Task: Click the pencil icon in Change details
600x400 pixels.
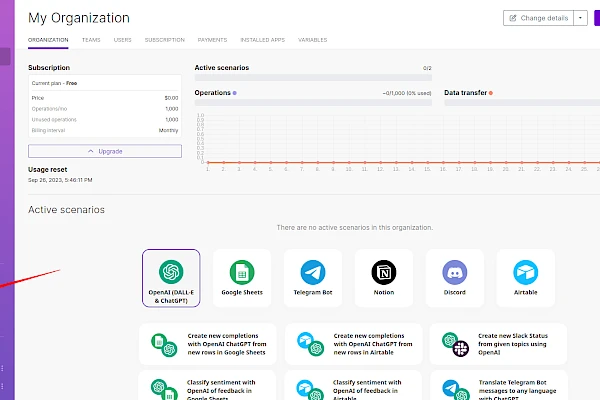Action: click(514, 18)
